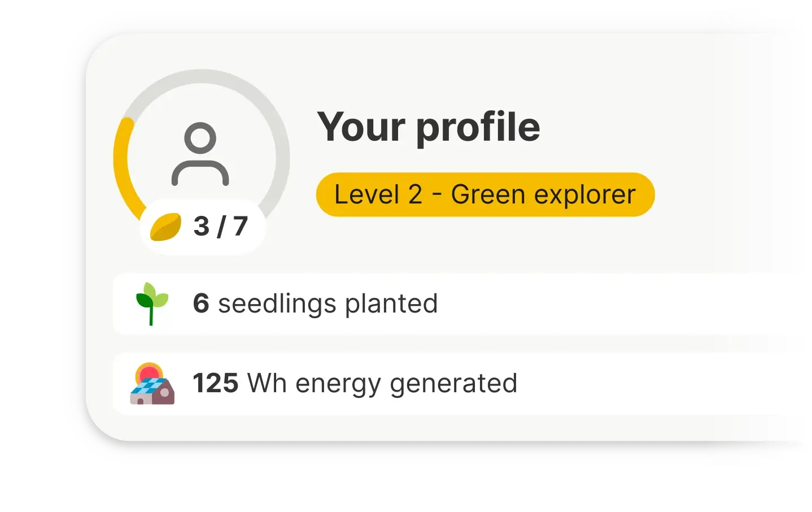The image size is (812, 512).
Task: Click the 'Level 2' text in badge
Action: (378, 194)
